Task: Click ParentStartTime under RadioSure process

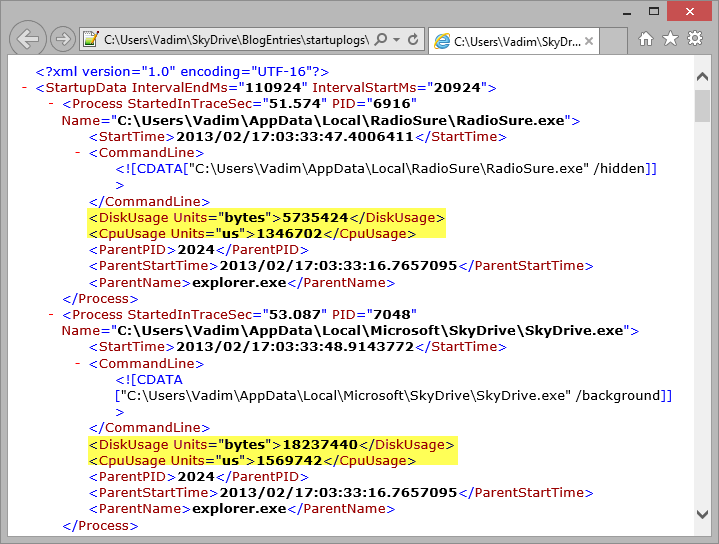Action: (338, 266)
